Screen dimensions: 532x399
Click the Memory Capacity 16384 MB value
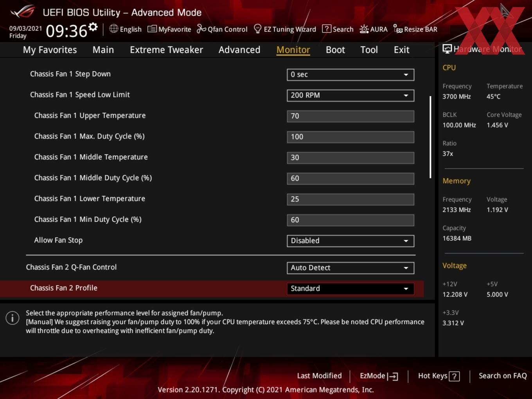(x=457, y=238)
